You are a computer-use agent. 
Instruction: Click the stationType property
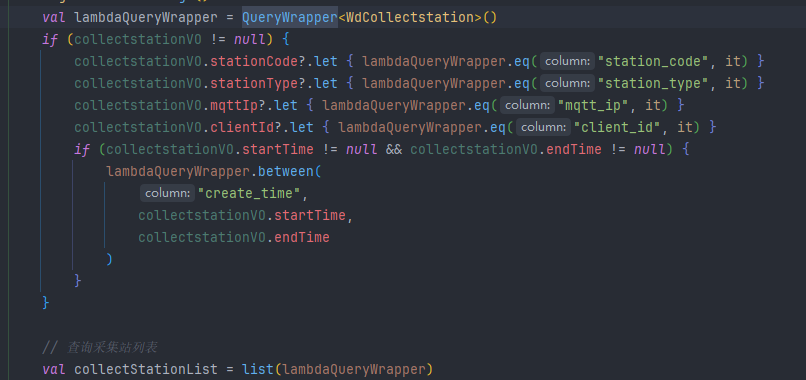[254, 83]
